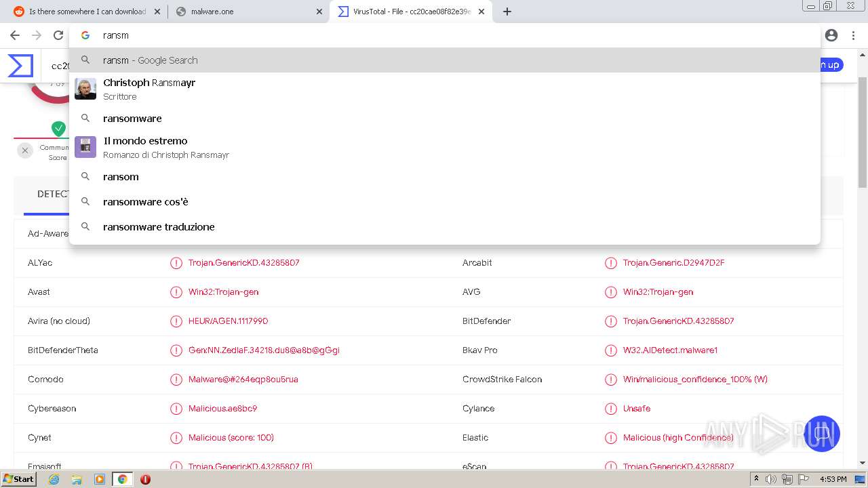Close the VirusTotal tab

(481, 12)
